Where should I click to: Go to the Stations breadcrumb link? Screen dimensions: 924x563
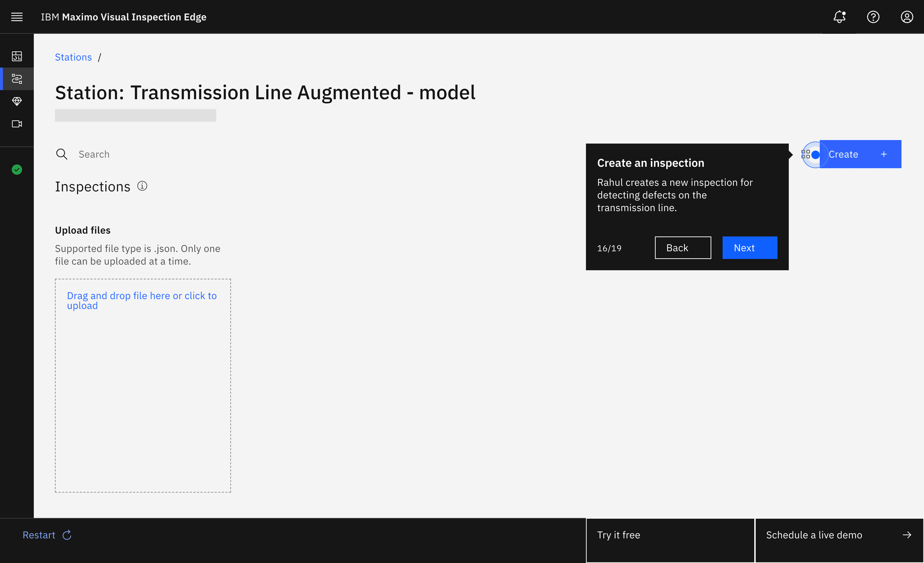click(73, 57)
